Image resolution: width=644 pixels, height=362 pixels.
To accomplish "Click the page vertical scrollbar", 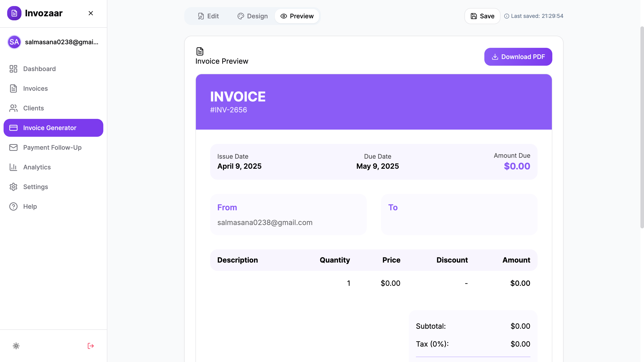I will coord(642,127).
